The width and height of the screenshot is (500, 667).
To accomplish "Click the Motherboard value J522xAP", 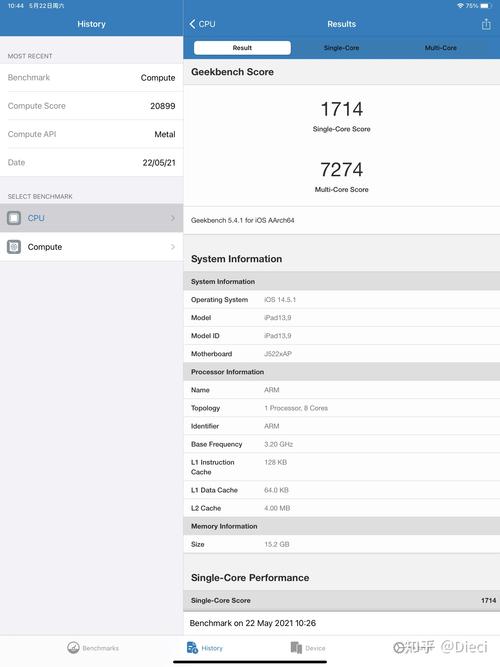I will pyautogui.click(x=278, y=354).
